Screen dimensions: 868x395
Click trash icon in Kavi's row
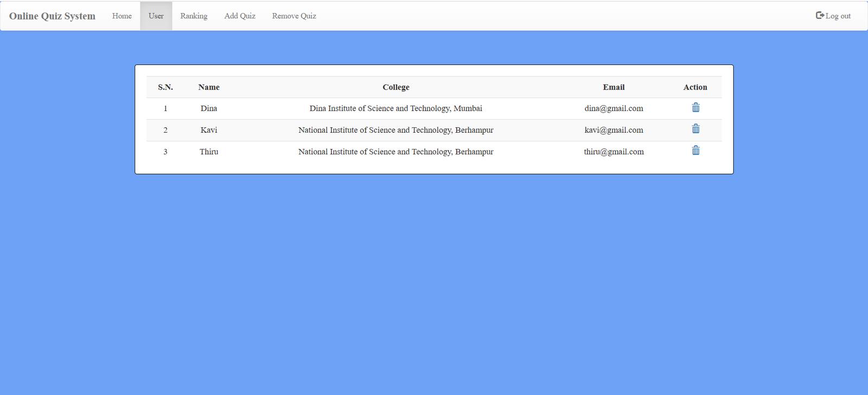[x=695, y=129]
